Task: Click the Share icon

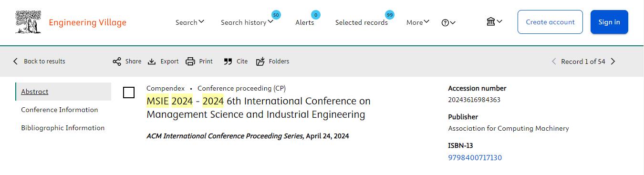Action: (x=117, y=62)
